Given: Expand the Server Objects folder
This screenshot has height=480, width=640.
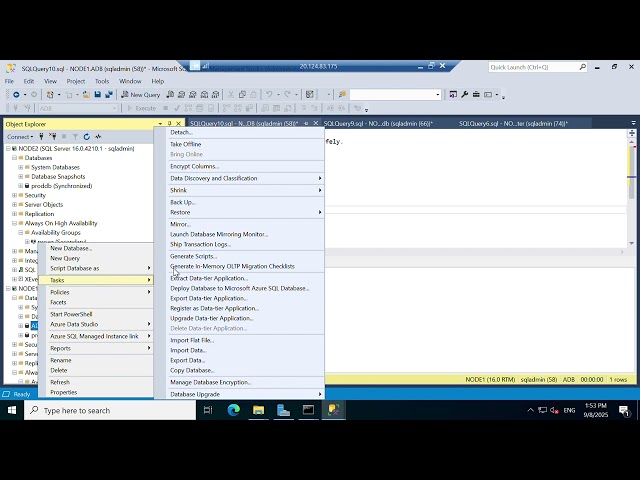Looking at the screenshot, I should 14,204.
